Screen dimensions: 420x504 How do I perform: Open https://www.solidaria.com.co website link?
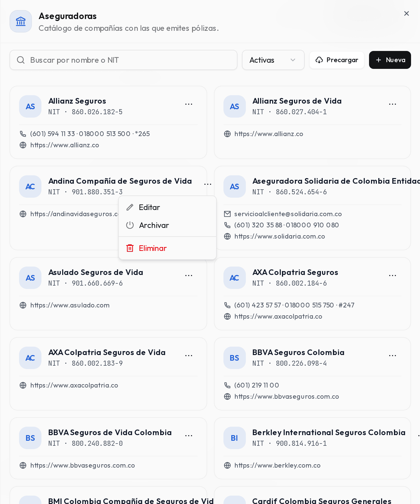click(x=280, y=236)
